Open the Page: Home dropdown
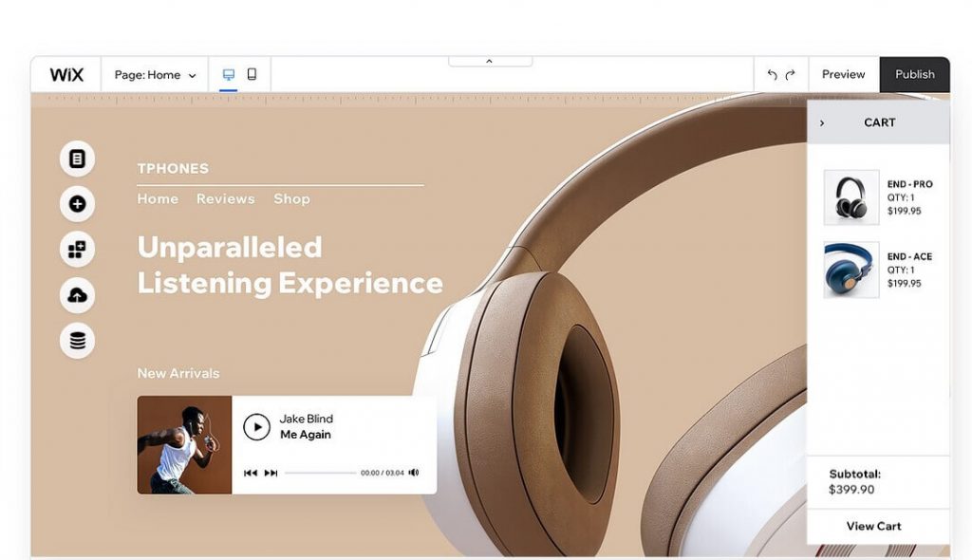 (x=155, y=75)
